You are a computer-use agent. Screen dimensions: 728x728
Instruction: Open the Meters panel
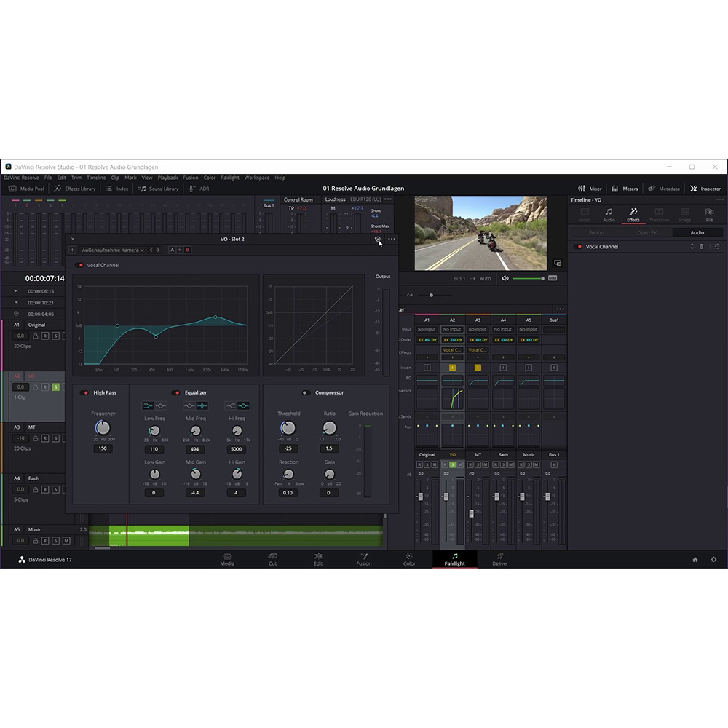coord(625,189)
